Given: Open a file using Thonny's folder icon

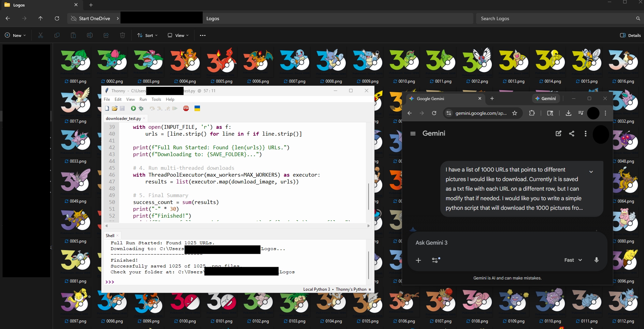Looking at the screenshot, I should tap(114, 108).
